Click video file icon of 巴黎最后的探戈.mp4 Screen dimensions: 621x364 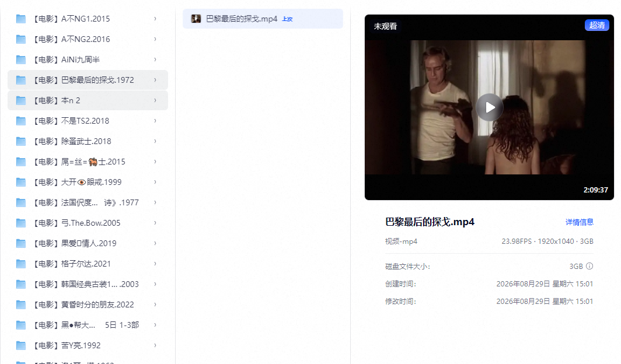coord(196,19)
